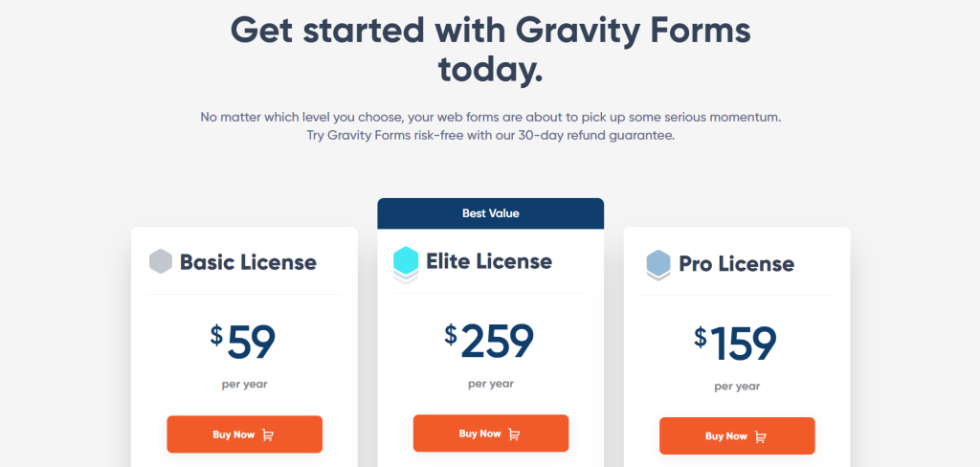Screen dimensions: 980x467
Task: Click the cart icon on Pro's Buy Now
Action: [x=761, y=437]
